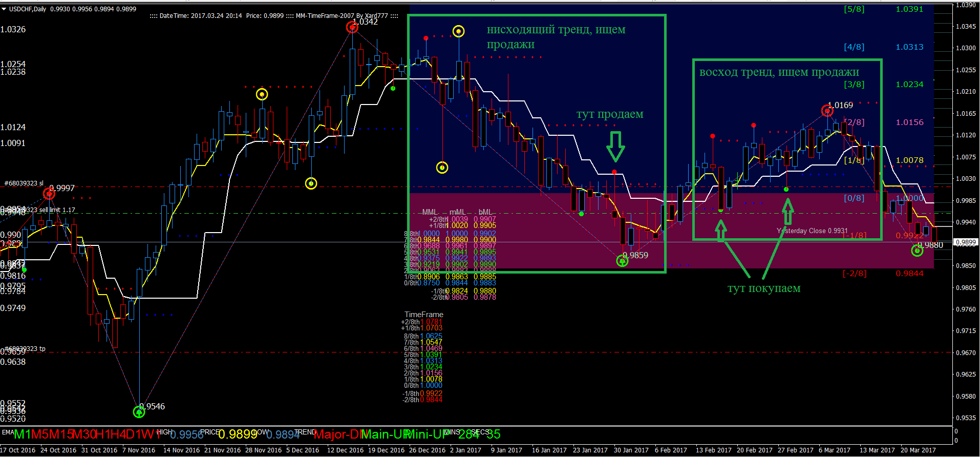The height and width of the screenshot is (457, 980).
Task: Click the bML column header
Action: [485, 212]
